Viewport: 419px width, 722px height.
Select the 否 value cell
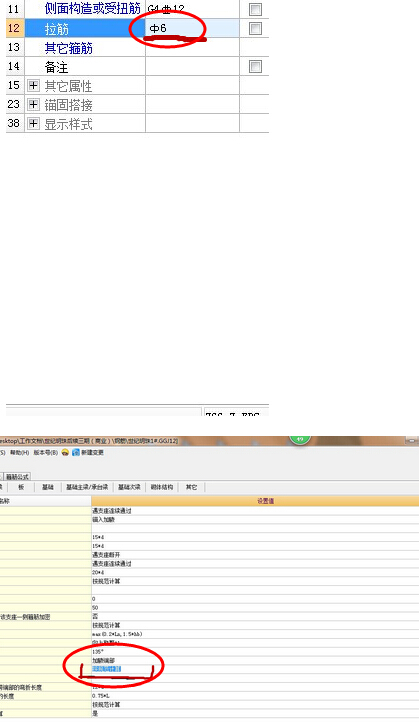click(x=255, y=617)
